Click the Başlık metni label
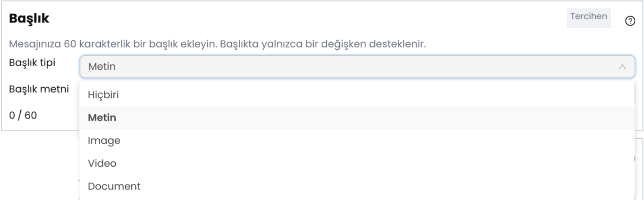Viewport: 644px width, 201px height. [x=39, y=89]
